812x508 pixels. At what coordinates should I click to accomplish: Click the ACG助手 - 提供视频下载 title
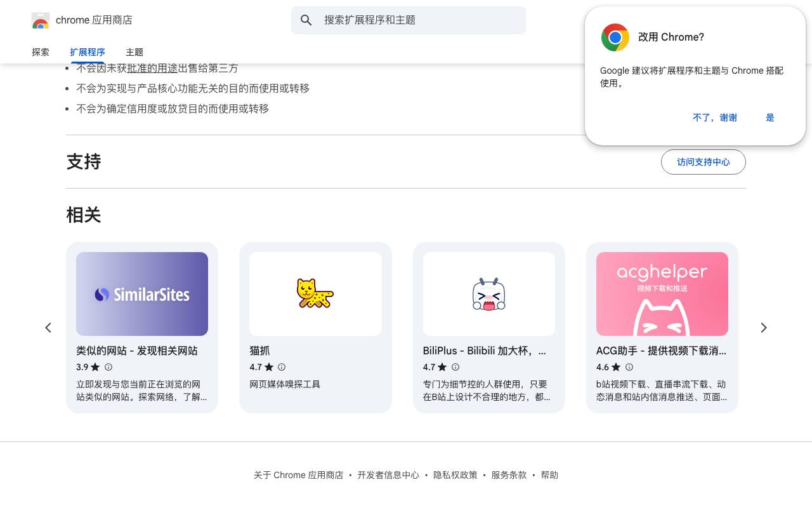(x=662, y=351)
